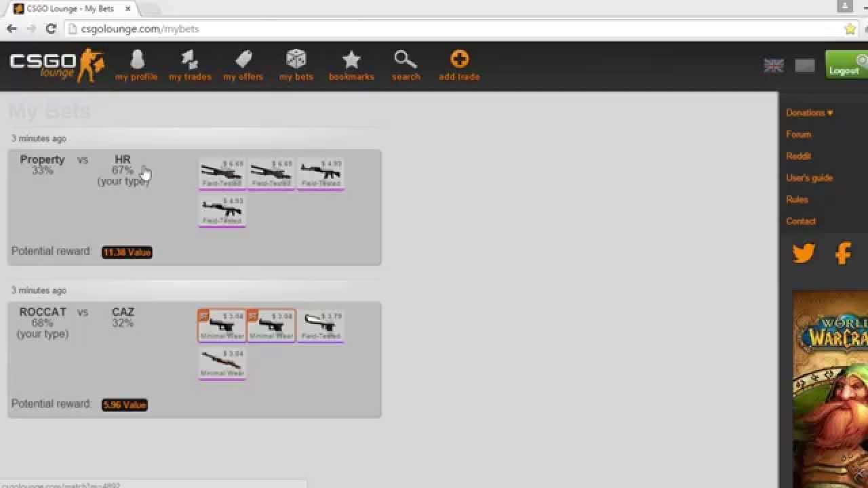Open my profile page icon
868x488 pixels.
136,60
